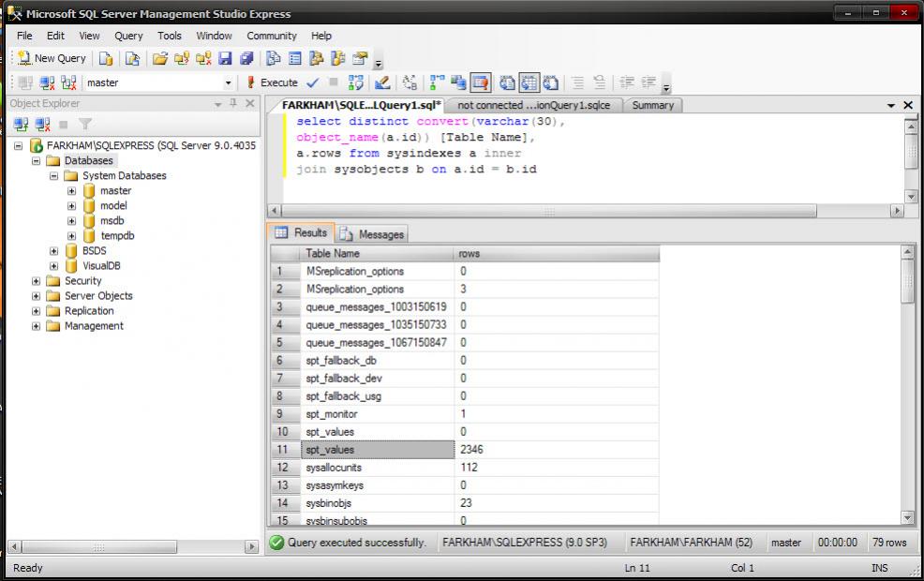Viewport: 924px width, 581px height.
Task: Click the Disconnect icon in Object Explorer toolbar
Action: (42, 124)
